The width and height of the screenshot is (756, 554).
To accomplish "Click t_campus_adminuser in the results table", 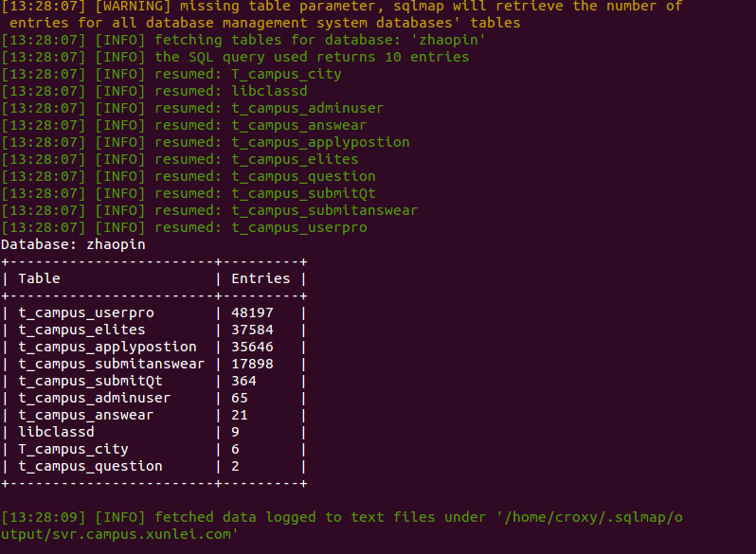I will (95, 399).
